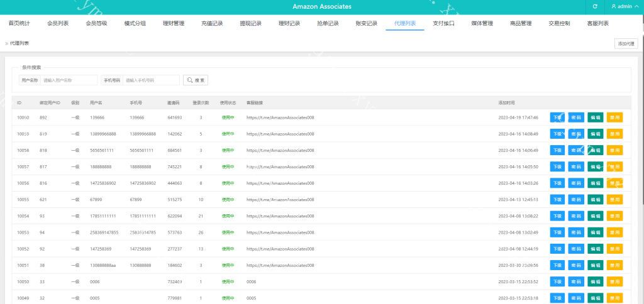Click timestamp 2023-04-19 17:47:46
644x304 pixels.
(518, 117)
